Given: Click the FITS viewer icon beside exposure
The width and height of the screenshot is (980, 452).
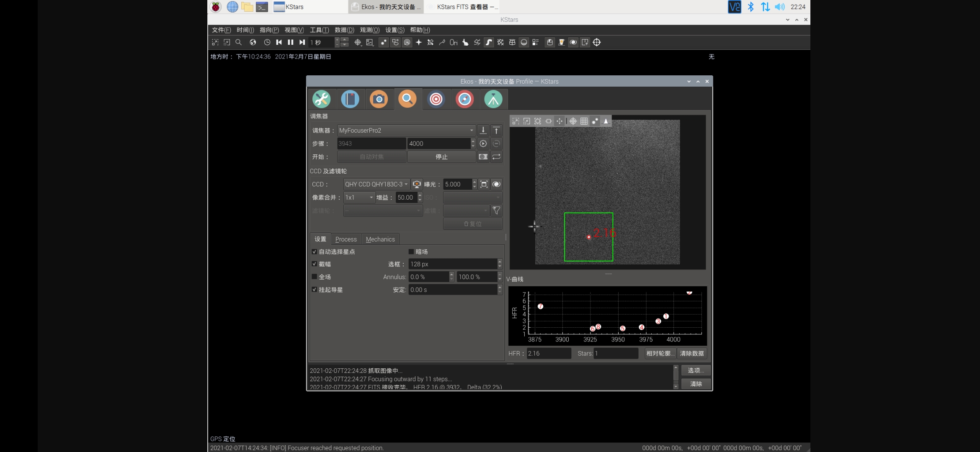Looking at the screenshot, I should pyautogui.click(x=496, y=184).
